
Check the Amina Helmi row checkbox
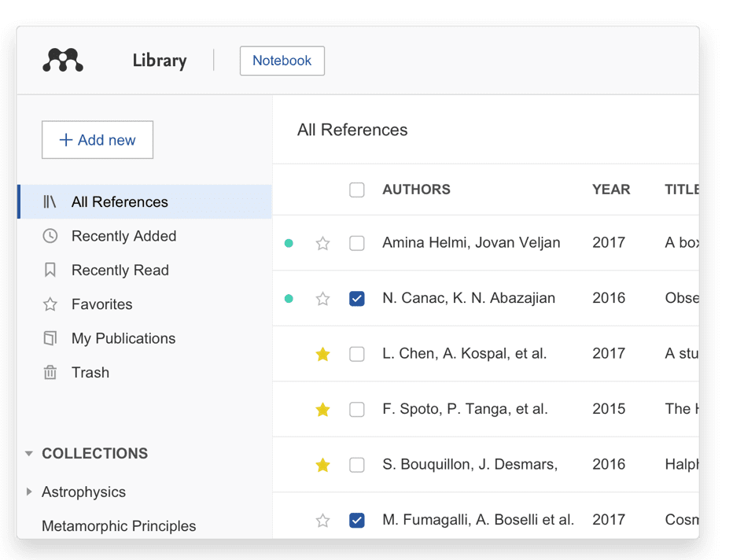click(357, 243)
